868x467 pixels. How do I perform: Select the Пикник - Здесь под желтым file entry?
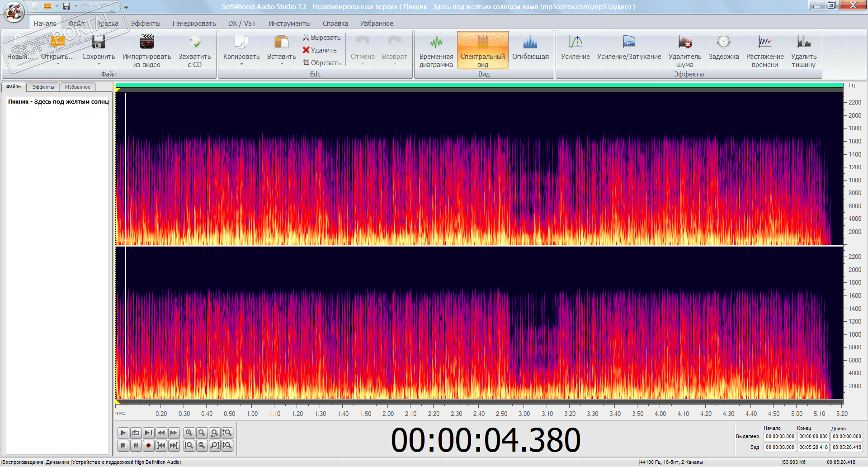point(58,102)
